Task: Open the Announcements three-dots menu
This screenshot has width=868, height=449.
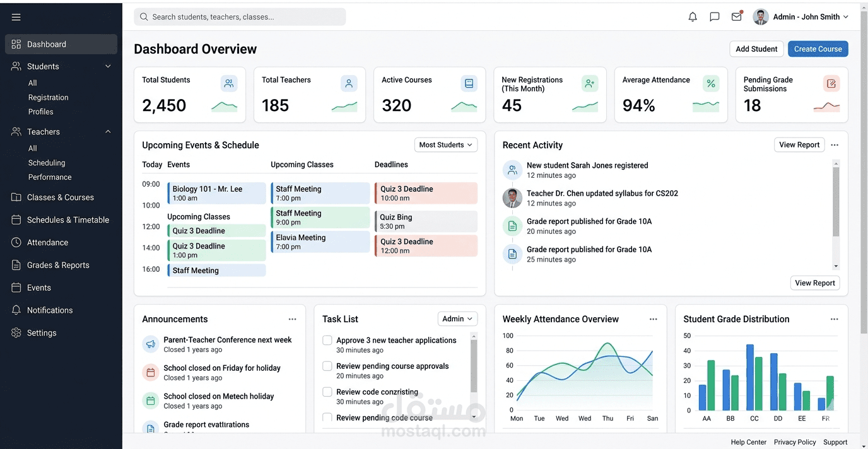Action: tap(292, 319)
